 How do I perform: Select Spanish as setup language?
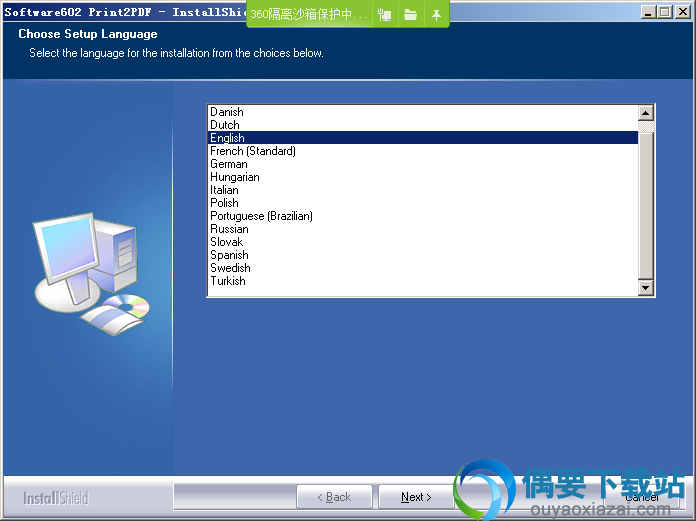click(x=423, y=255)
